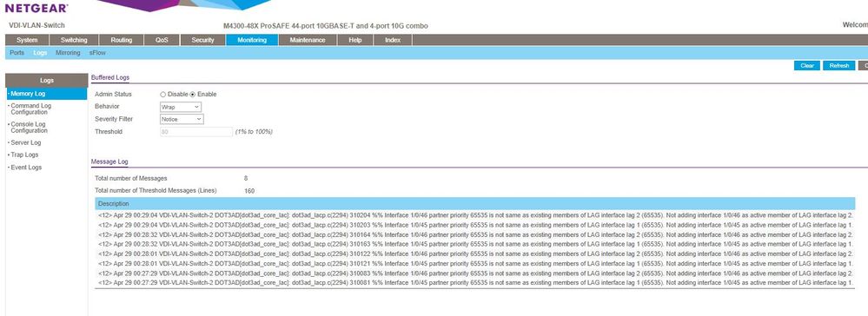Click the Clear button

(x=806, y=65)
